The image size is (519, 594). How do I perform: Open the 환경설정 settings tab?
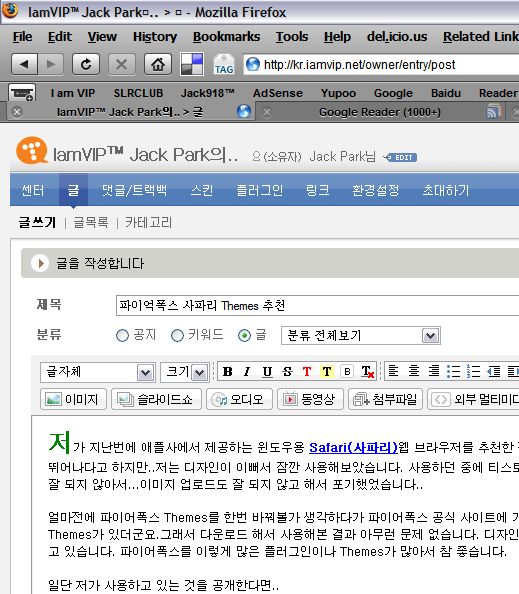coord(375,190)
